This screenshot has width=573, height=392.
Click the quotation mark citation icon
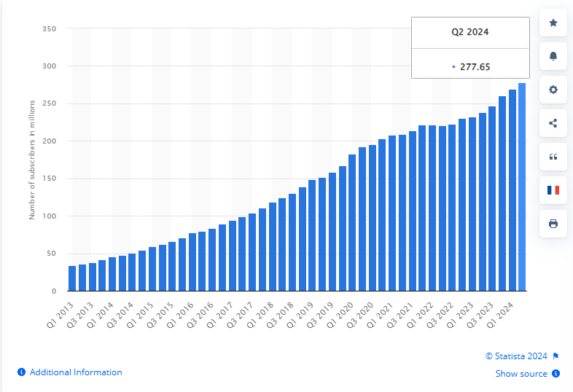pos(553,157)
